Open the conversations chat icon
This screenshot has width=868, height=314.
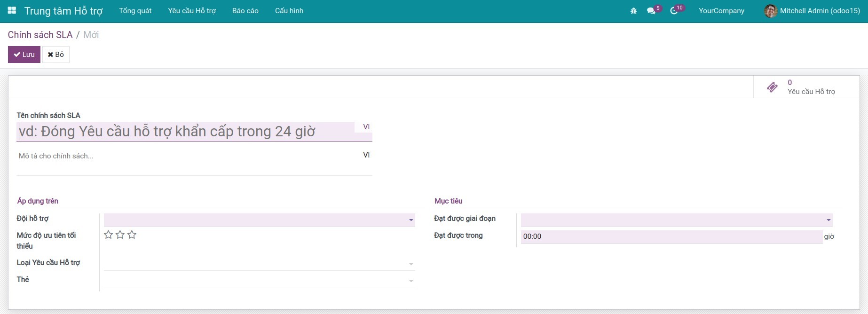click(x=651, y=11)
